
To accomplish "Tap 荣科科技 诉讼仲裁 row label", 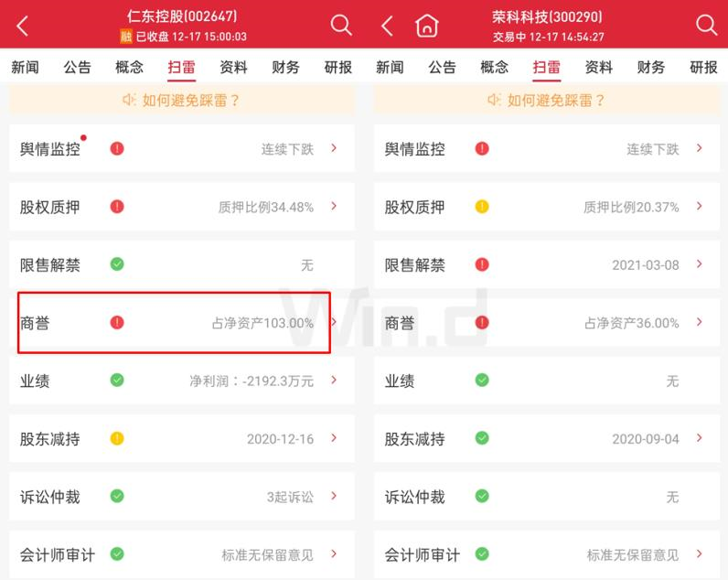I will (414, 497).
